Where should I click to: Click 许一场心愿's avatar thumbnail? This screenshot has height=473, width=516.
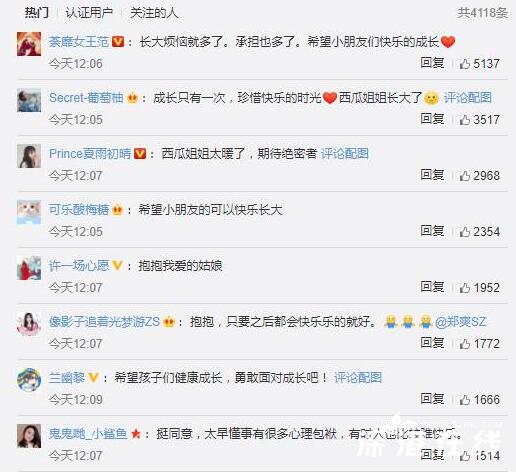click(29, 268)
